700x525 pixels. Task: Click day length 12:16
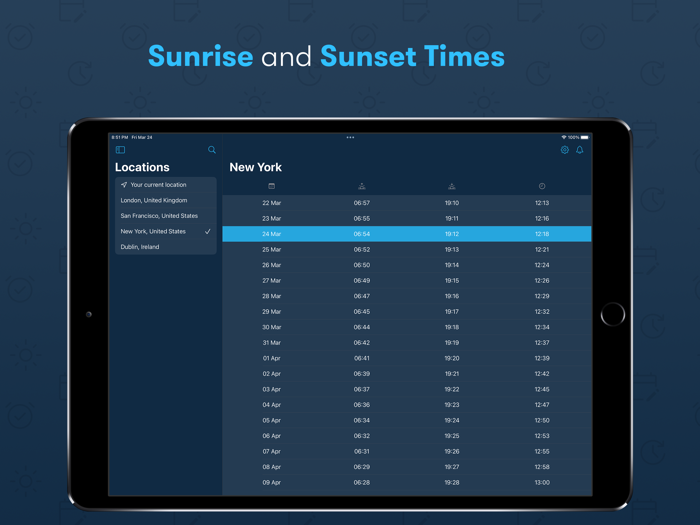(x=542, y=218)
